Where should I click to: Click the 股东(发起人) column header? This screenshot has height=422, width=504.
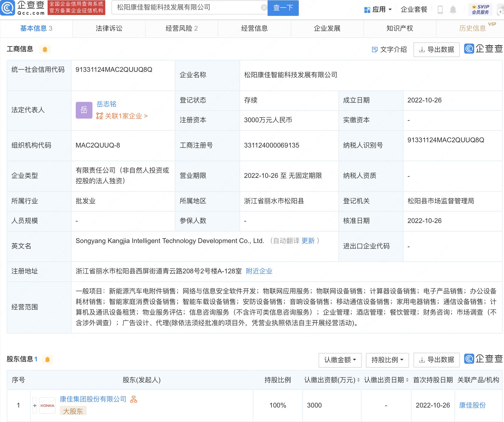(x=141, y=380)
